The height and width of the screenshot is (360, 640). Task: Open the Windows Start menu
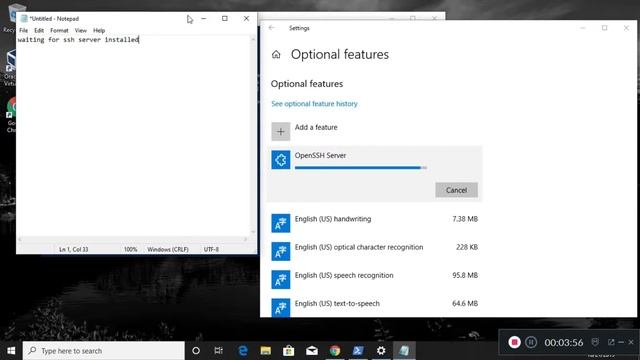(x=11, y=351)
